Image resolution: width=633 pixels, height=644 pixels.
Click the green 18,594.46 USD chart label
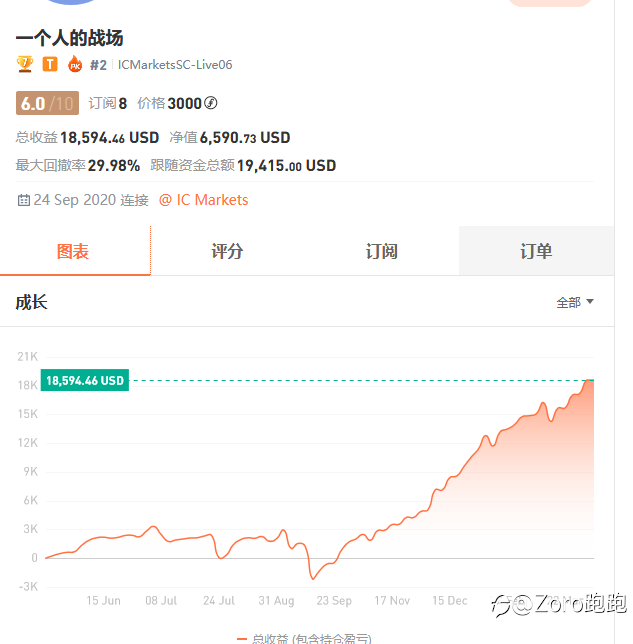pyautogui.click(x=85, y=380)
